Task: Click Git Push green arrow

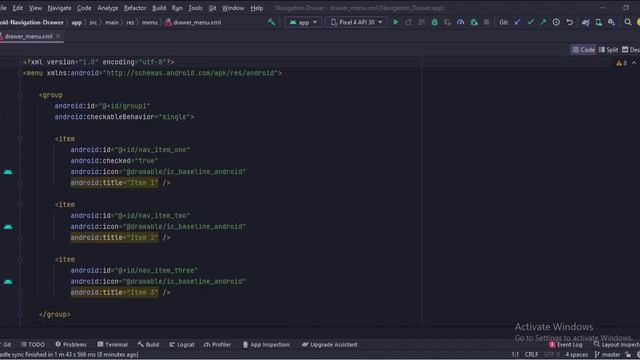Action: tap(543, 22)
